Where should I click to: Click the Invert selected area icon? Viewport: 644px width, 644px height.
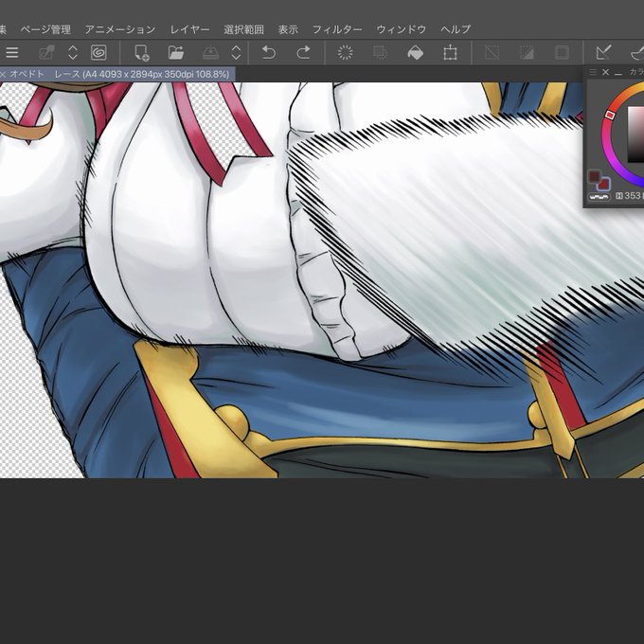[527, 53]
